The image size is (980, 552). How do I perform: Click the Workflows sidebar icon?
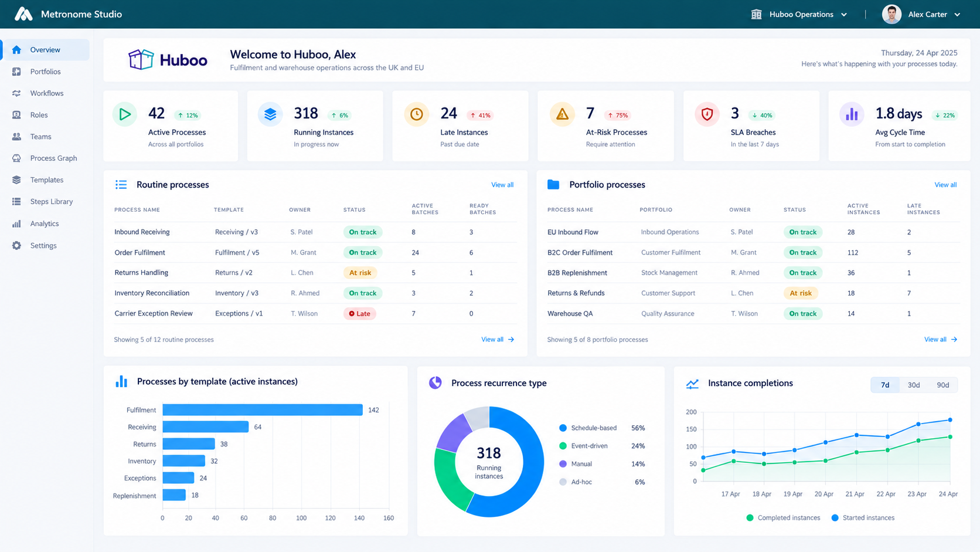click(16, 93)
